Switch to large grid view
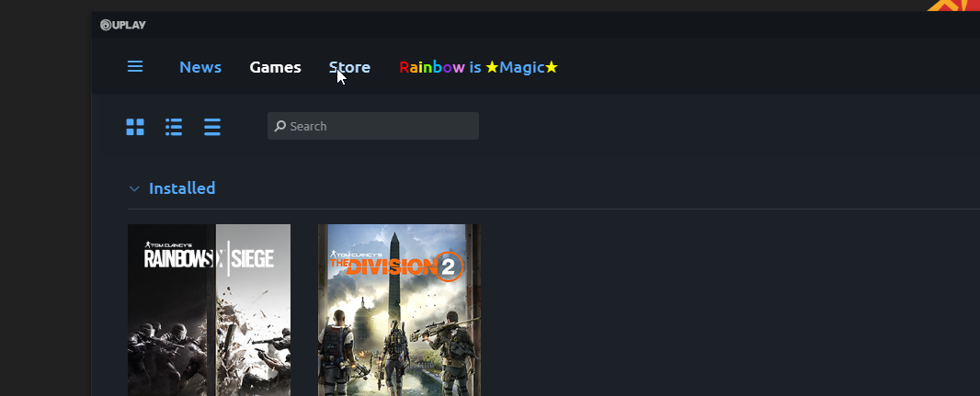 (135, 127)
